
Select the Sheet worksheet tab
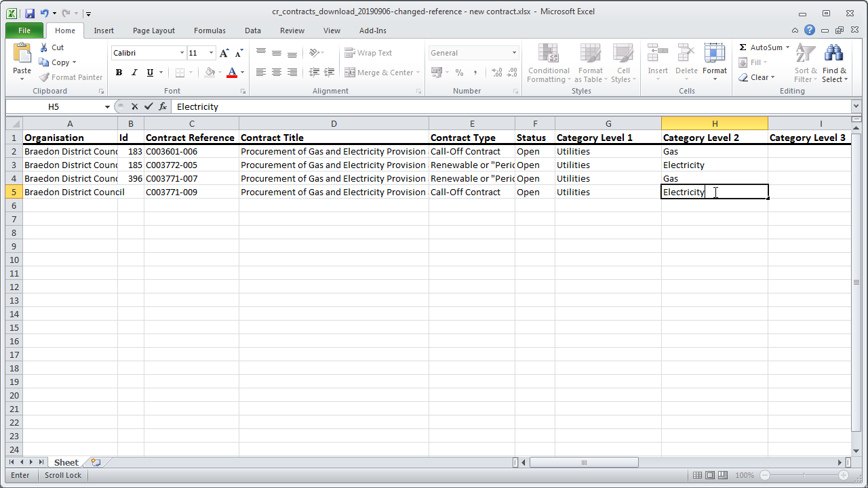(66, 462)
